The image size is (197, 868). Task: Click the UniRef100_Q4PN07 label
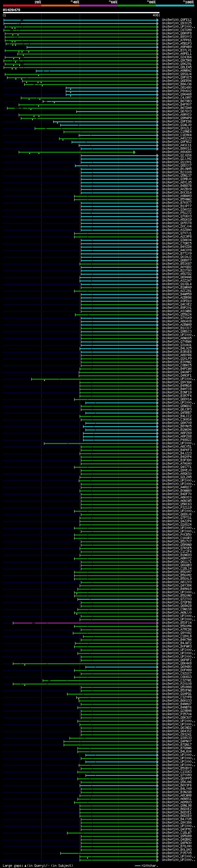(177, 741)
